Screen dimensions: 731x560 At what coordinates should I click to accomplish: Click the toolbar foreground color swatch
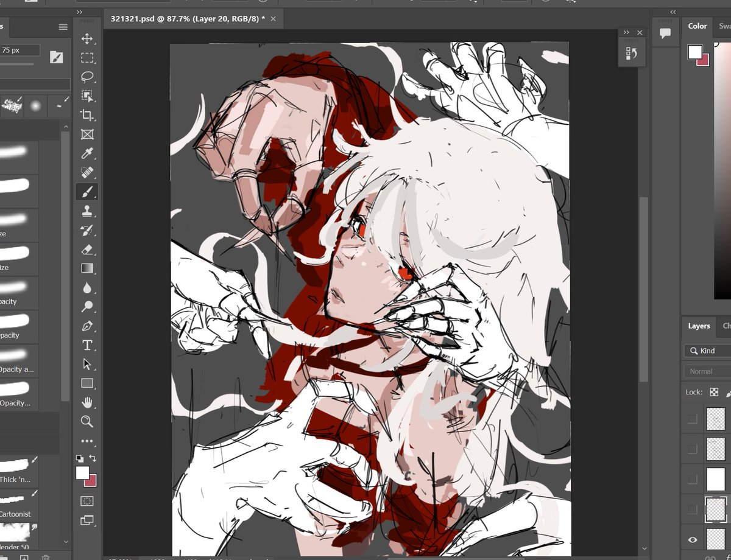coord(82,473)
